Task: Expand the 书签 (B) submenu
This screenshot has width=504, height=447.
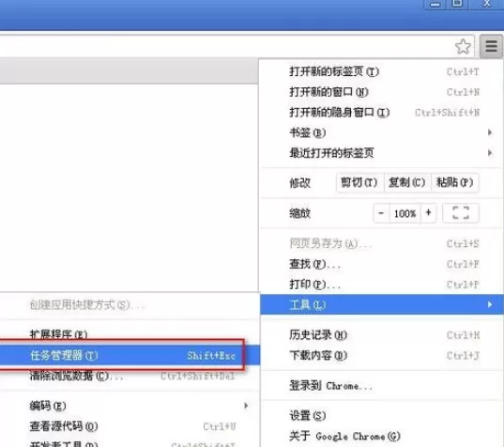Action: click(381, 132)
